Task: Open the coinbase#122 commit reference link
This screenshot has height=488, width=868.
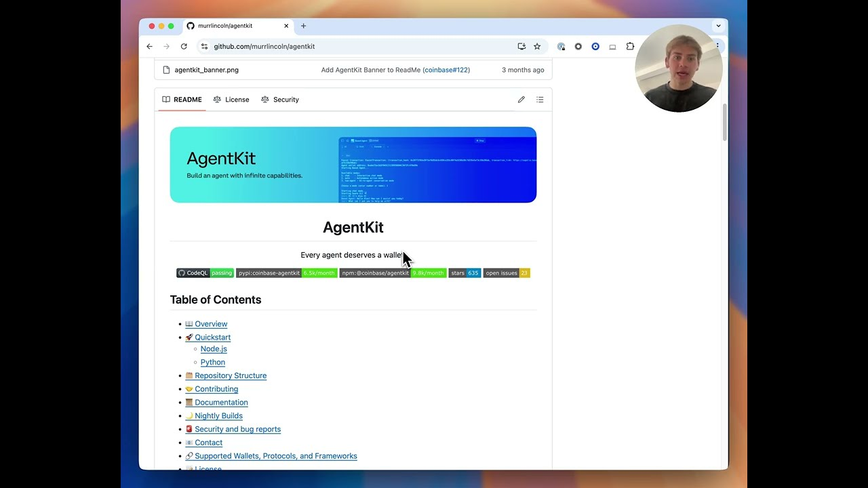Action: 446,70
